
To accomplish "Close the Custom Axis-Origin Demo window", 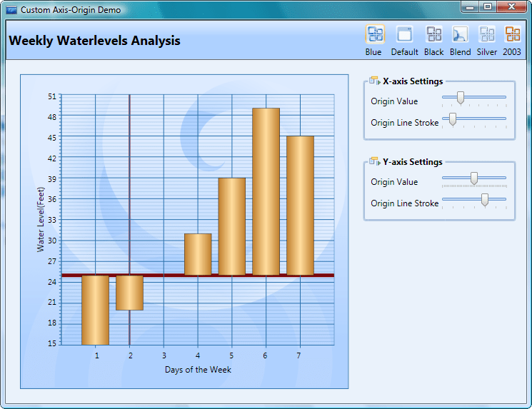I will 511,7.
